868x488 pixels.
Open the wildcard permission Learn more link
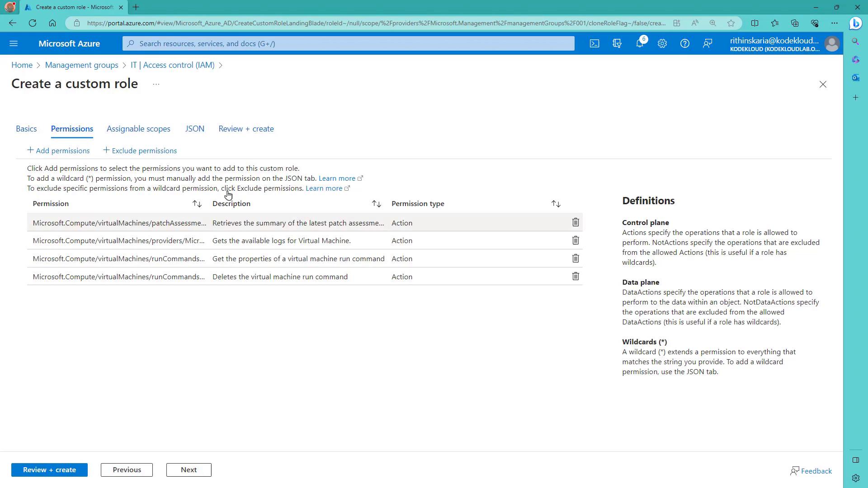(341, 178)
